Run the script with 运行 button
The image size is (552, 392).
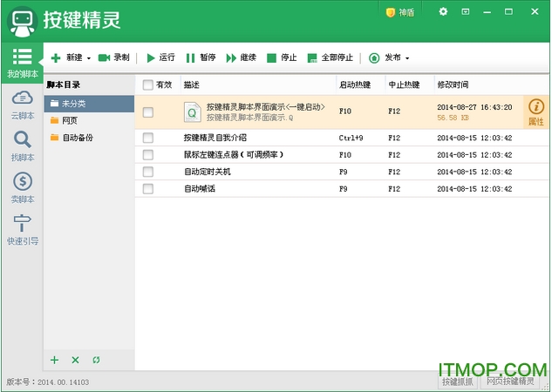point(160,57)
